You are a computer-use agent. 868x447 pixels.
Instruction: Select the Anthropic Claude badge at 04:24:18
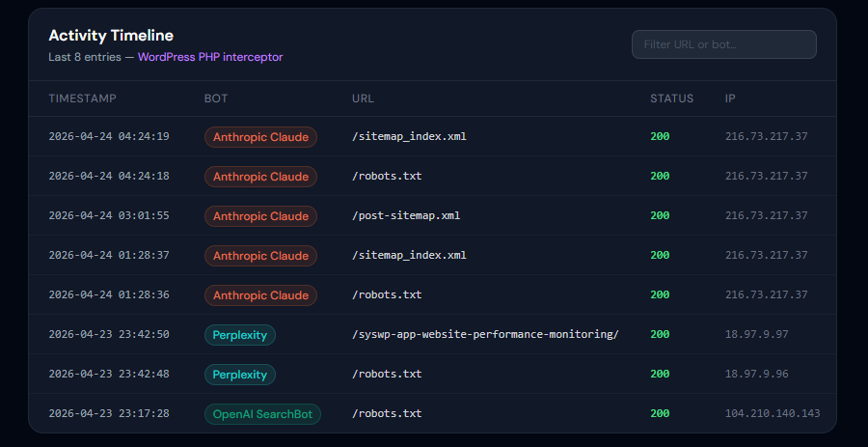[x=260, y=177]
